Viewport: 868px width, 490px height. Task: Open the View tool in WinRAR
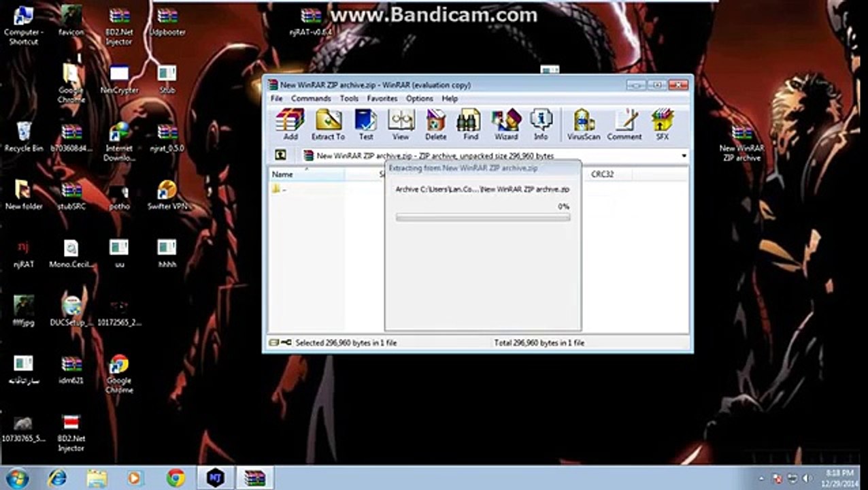(401, 125)
